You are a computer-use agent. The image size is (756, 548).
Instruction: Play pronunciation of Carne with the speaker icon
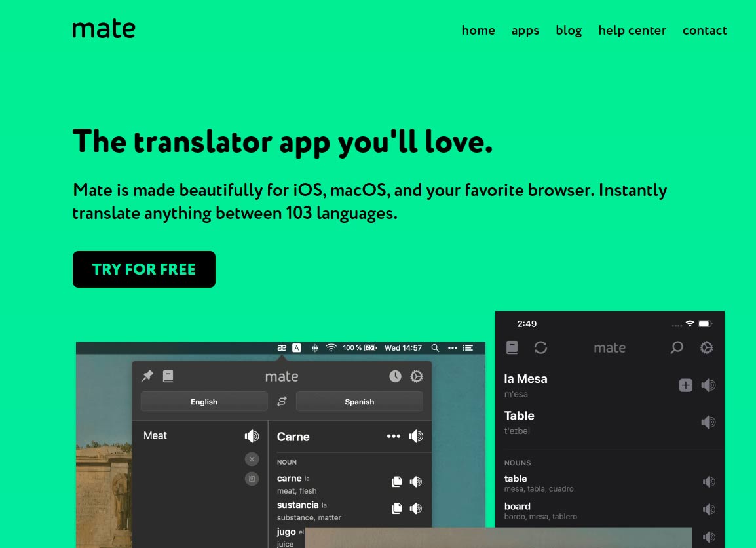click(417, 436)
